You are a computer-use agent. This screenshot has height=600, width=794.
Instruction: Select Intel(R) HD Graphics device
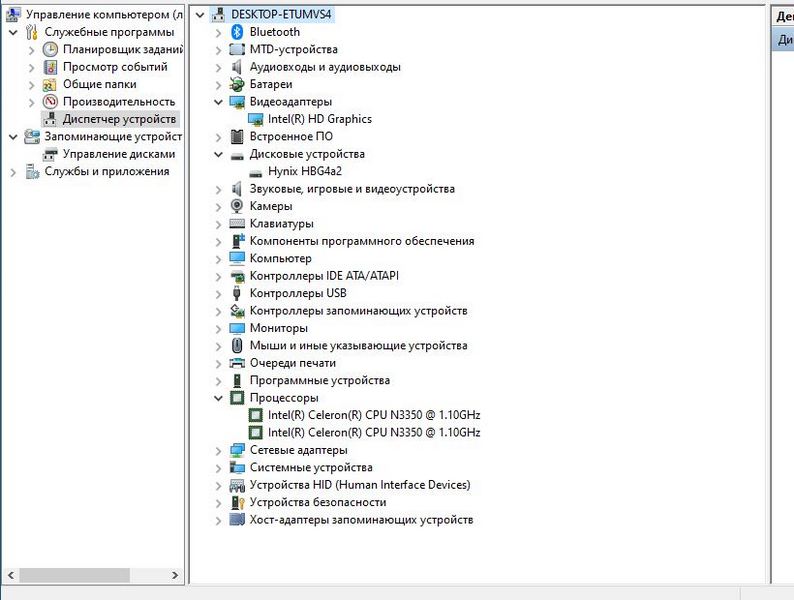[x=319, y=119]
